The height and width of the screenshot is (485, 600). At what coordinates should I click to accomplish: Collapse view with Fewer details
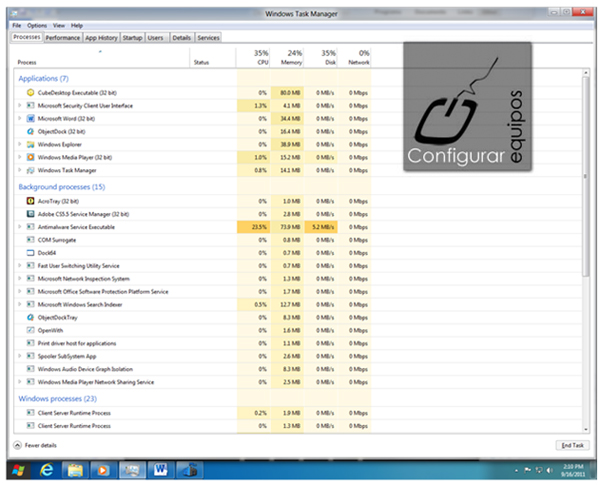35,445
